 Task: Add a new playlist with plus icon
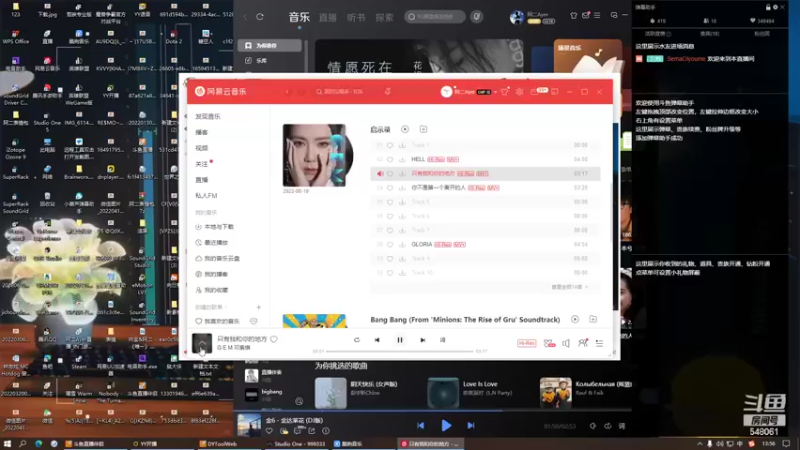click(259, 307)
